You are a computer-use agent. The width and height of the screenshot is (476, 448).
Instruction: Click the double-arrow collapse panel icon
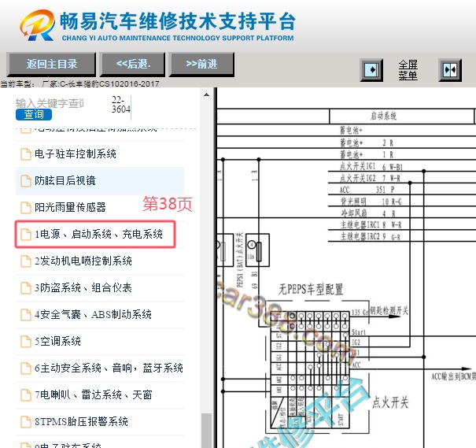[450, 70]
